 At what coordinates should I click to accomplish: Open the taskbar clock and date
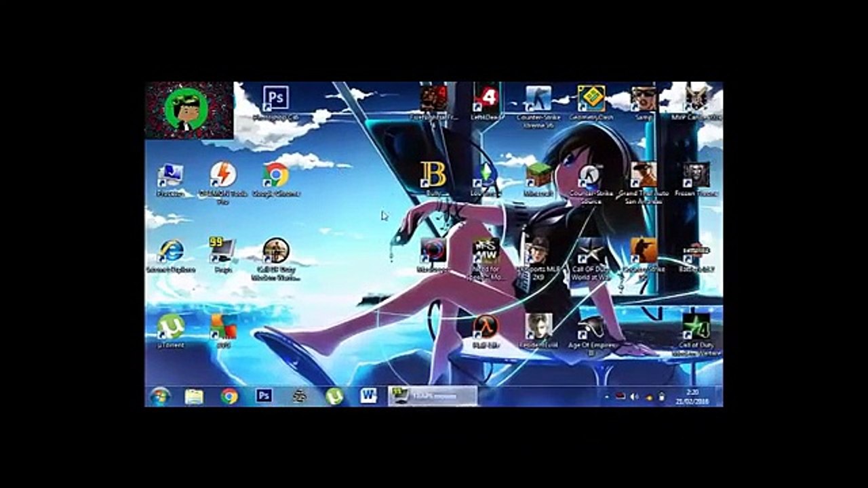click(x=692, y=396)
